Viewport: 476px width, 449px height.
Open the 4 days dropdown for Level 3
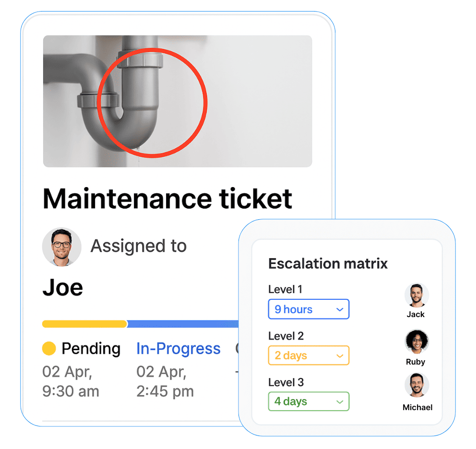pyautogui.click(x=309, y=402)
